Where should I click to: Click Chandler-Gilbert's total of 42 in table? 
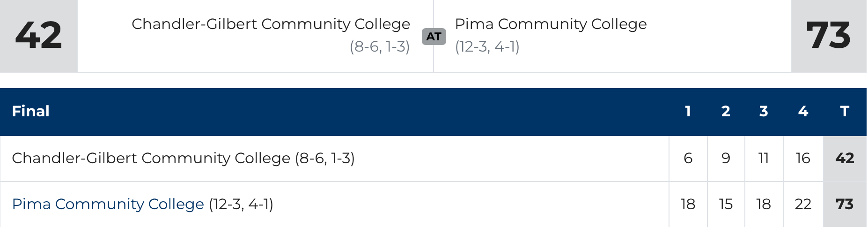tap(845, 158)
